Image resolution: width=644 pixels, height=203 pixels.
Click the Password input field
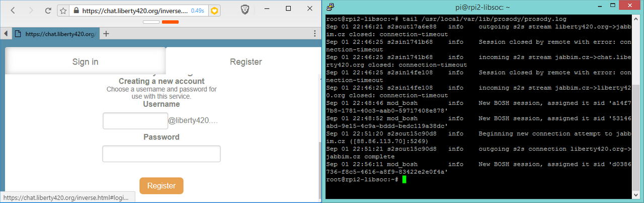pyautogui.click(x=162, y=154)
